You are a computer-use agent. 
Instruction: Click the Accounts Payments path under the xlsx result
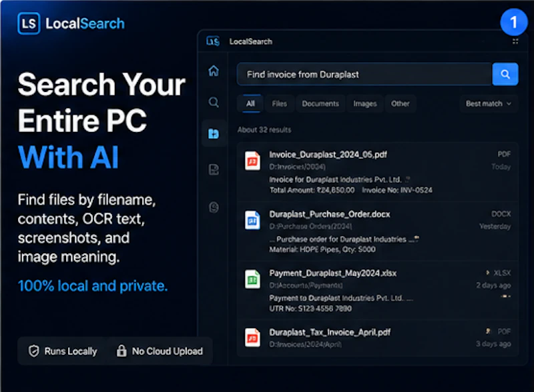click(x=306, y=285)
